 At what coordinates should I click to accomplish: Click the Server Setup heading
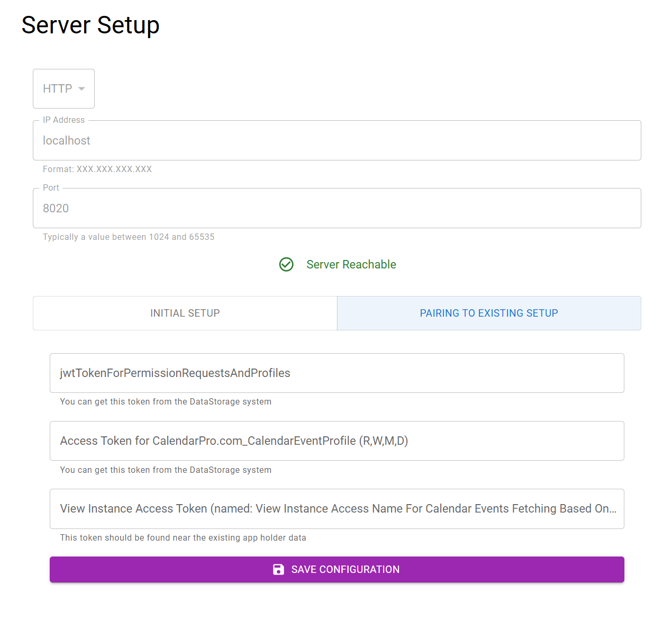click(90, 25)
